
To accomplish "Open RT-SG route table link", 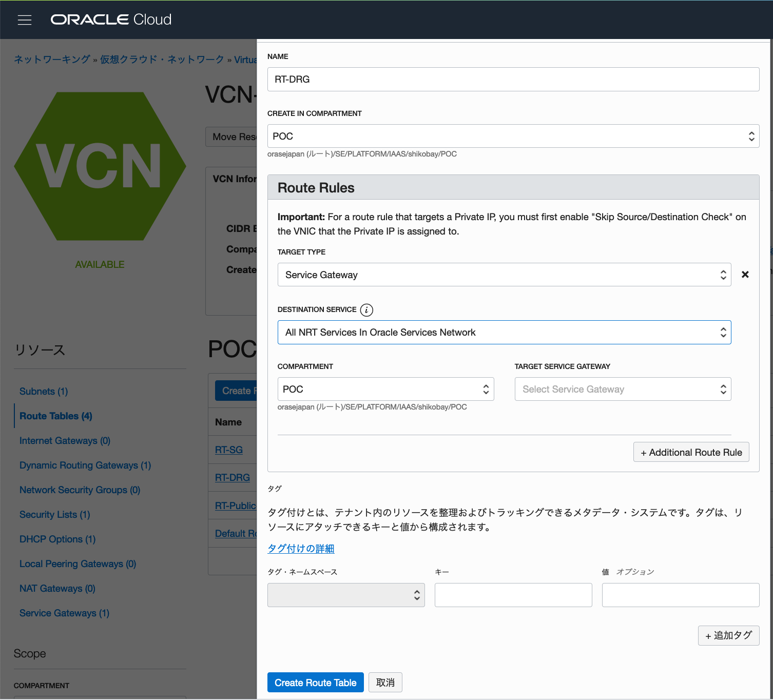I will pos(229,450).
